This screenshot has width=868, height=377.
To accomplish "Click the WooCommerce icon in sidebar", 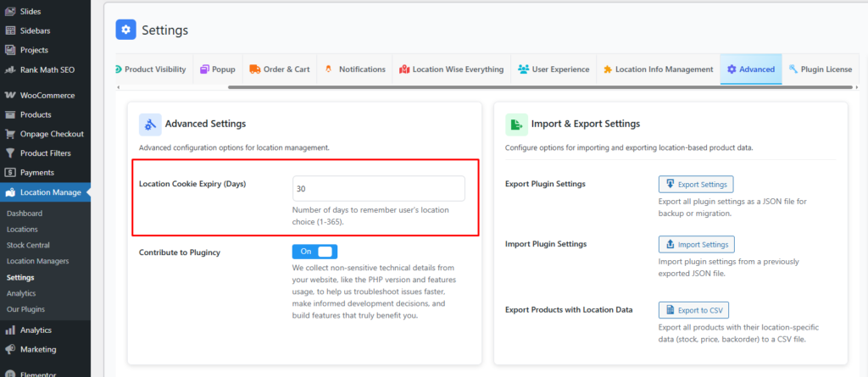I will (10, 96).
